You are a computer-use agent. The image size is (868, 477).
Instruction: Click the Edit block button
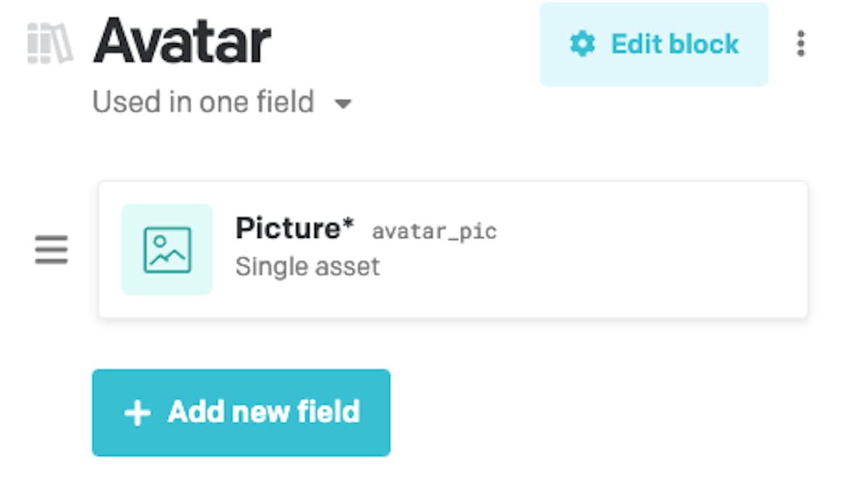click(654, 44)
